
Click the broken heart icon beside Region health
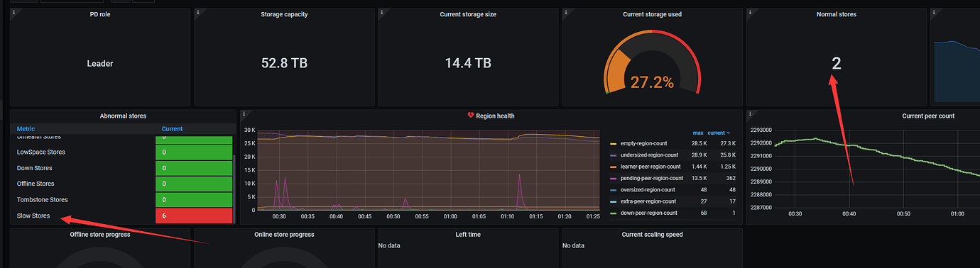pyautogui.click(x=470, y=116)
